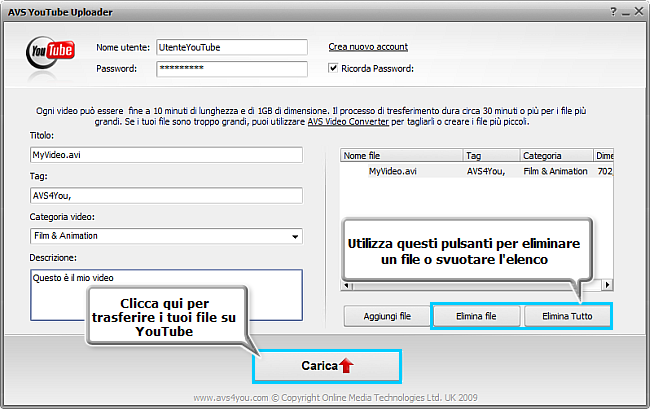Select MyVideo.avi in the file list
The image size is (650, 409).
coord(393,171)
